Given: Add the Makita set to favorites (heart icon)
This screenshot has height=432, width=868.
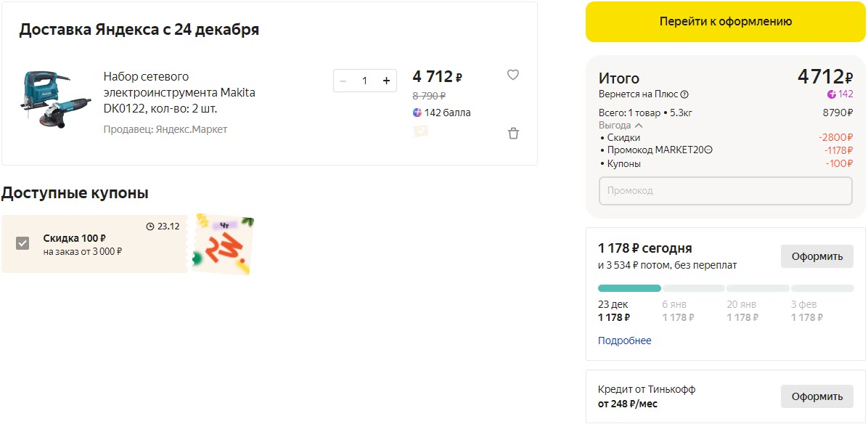Looking at the screenshot, I should [513, 75].
